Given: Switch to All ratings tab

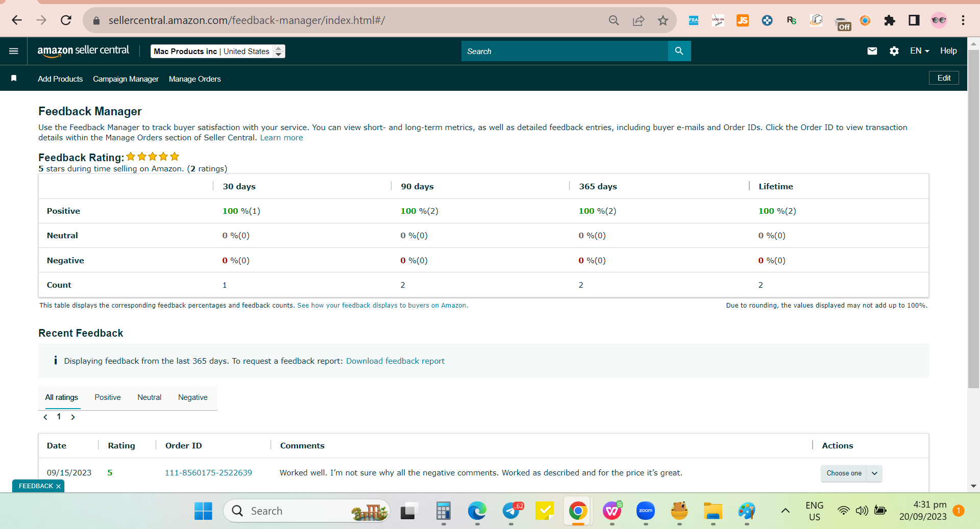Looking at the screenshot, I should click(61, 397).
